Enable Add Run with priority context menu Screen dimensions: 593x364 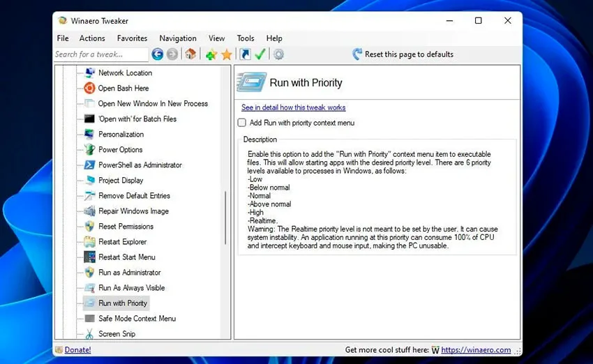tap(241, 123)
